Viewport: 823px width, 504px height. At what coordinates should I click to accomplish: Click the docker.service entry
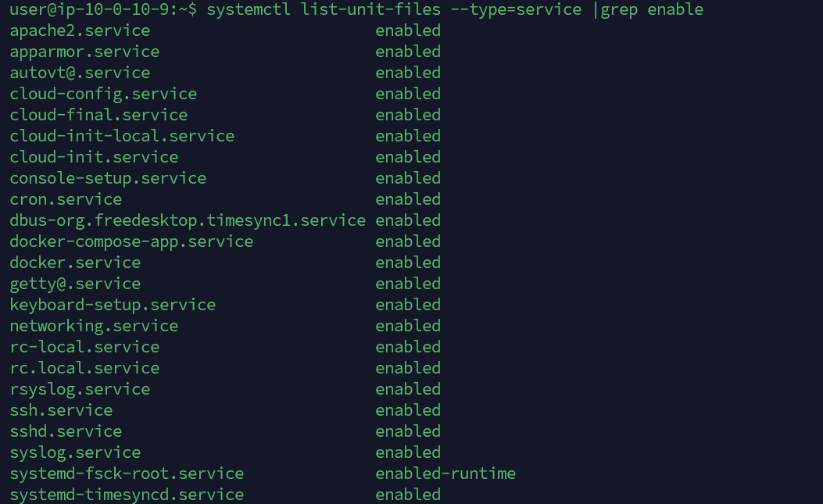pyautogui.click(x=75, y=263)
